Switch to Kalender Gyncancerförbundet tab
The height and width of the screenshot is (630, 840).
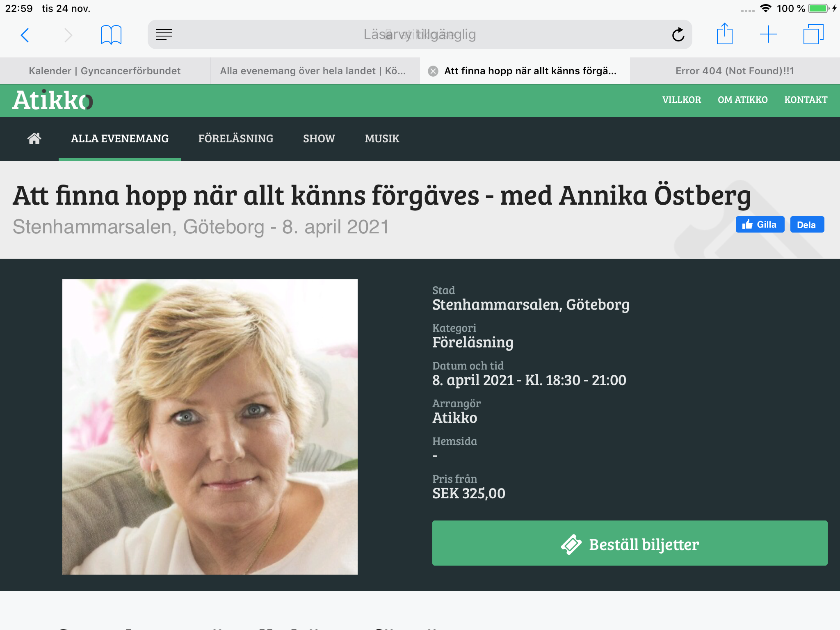point(105,71)
